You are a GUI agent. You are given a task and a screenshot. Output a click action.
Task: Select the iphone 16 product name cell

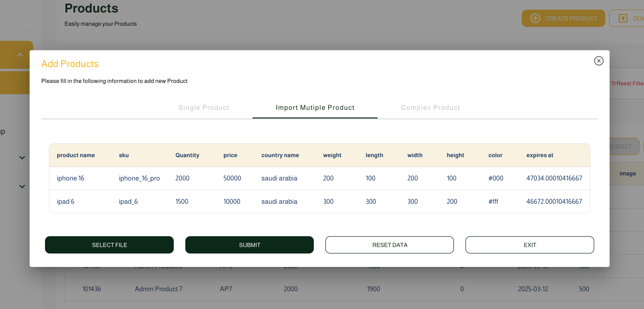(x=70, y=178)
